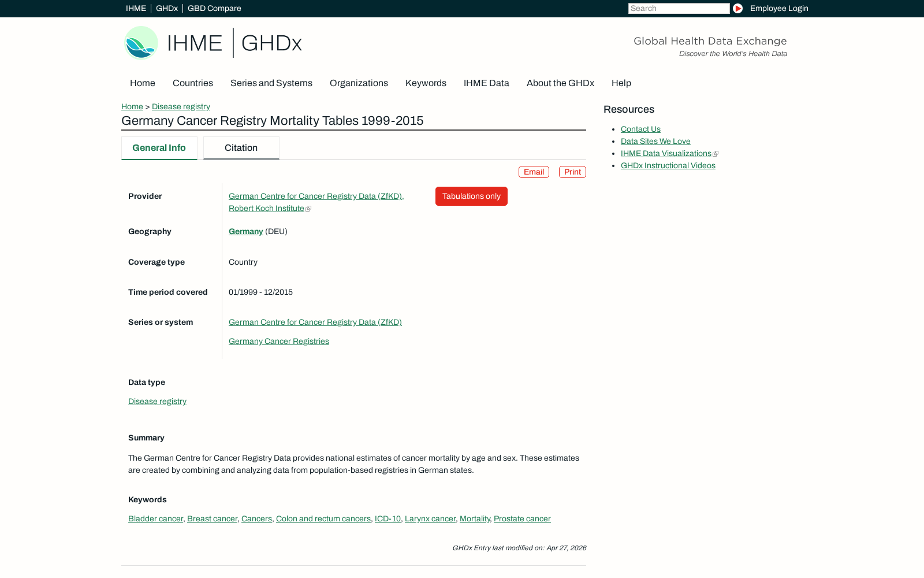Image resolution: width=924 pixels, height=578 pixels.
Task: Click the Email button
Action: [534, 172]
